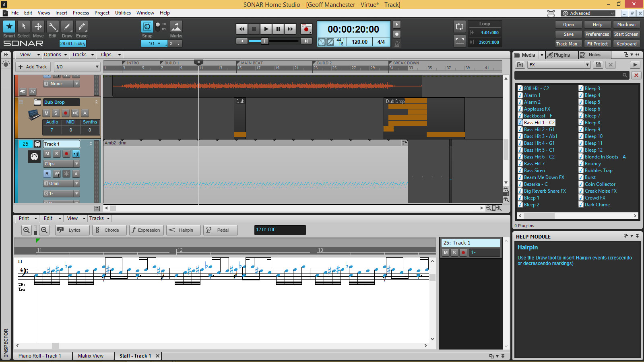
Task: Solo Track 1
Action: (56, 154)
